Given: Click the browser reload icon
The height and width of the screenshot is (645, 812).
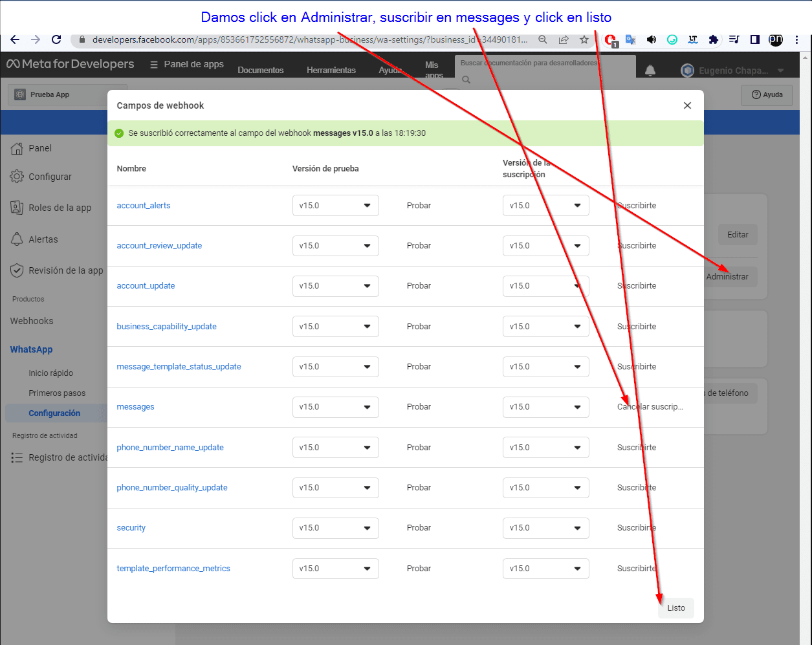Looking at the screenshot, I should coord(56,39).
